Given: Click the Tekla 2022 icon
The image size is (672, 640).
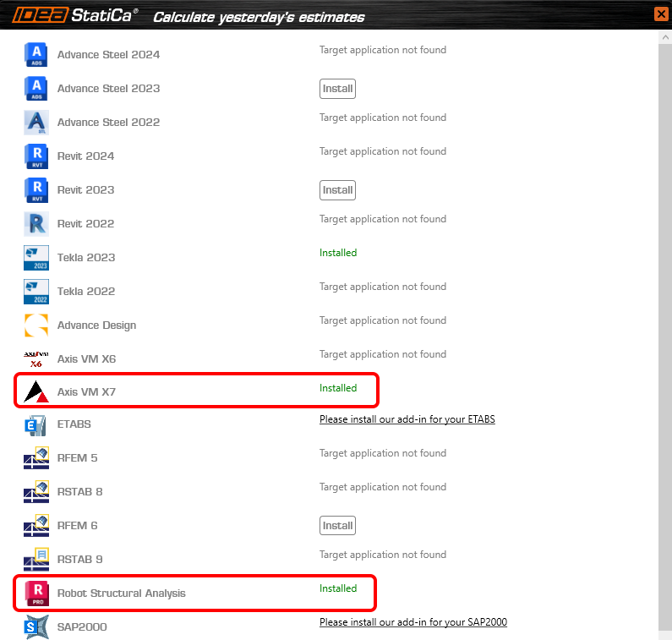Looking at the screenshot, I should [x=36, y=292].
